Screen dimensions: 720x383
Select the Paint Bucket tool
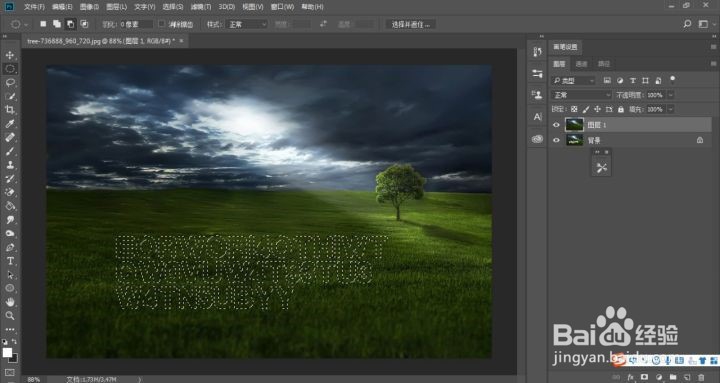coord(10,206)
